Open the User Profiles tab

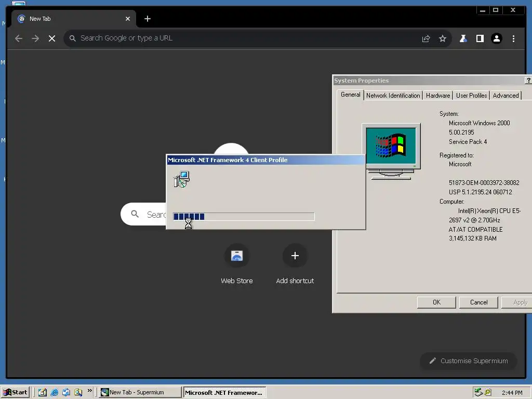point(471,96)
